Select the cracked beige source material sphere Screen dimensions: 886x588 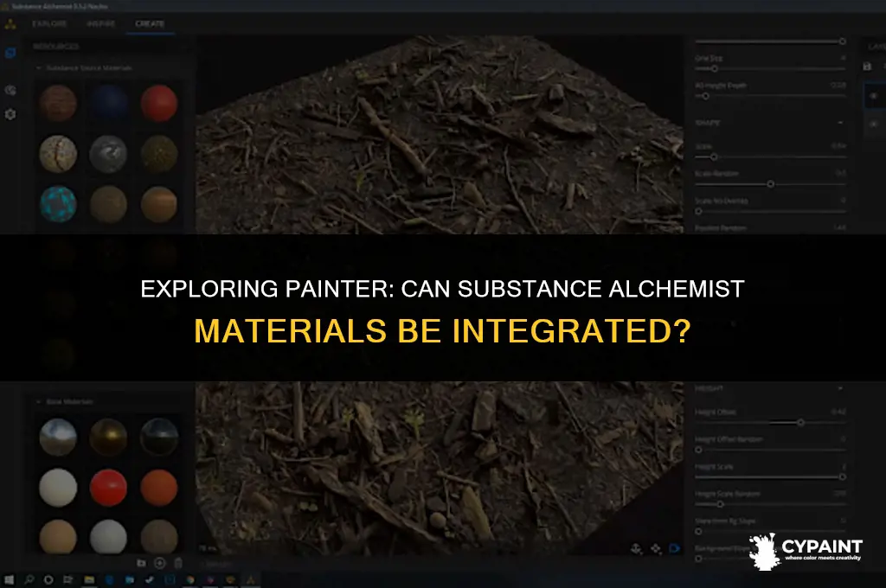point(58,154)
